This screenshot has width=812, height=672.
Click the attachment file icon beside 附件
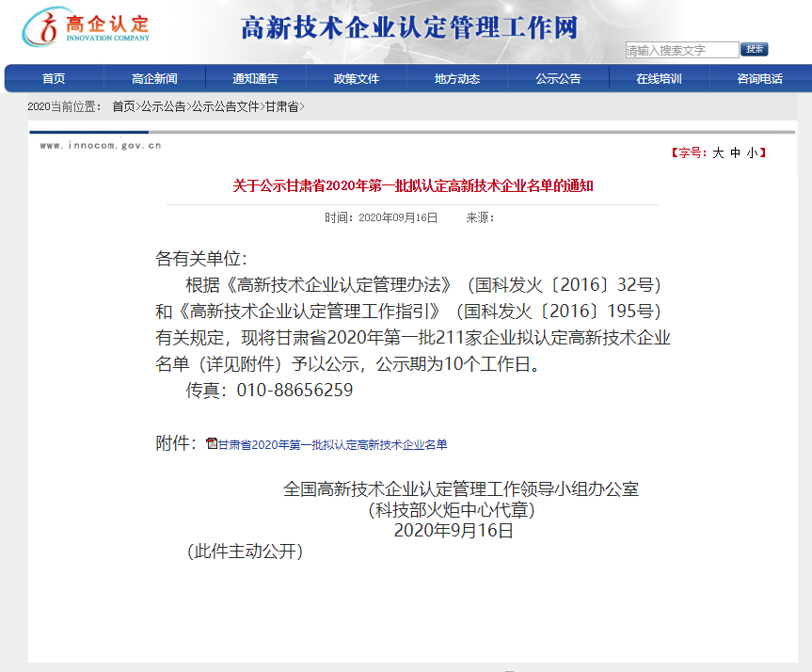point(212,443)
